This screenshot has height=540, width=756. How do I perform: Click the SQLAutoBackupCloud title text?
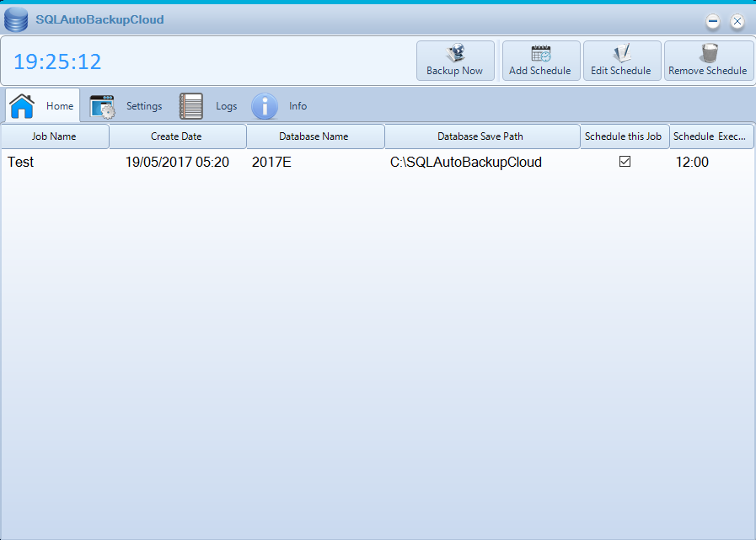pyautogui.click(x=99, y=19)
